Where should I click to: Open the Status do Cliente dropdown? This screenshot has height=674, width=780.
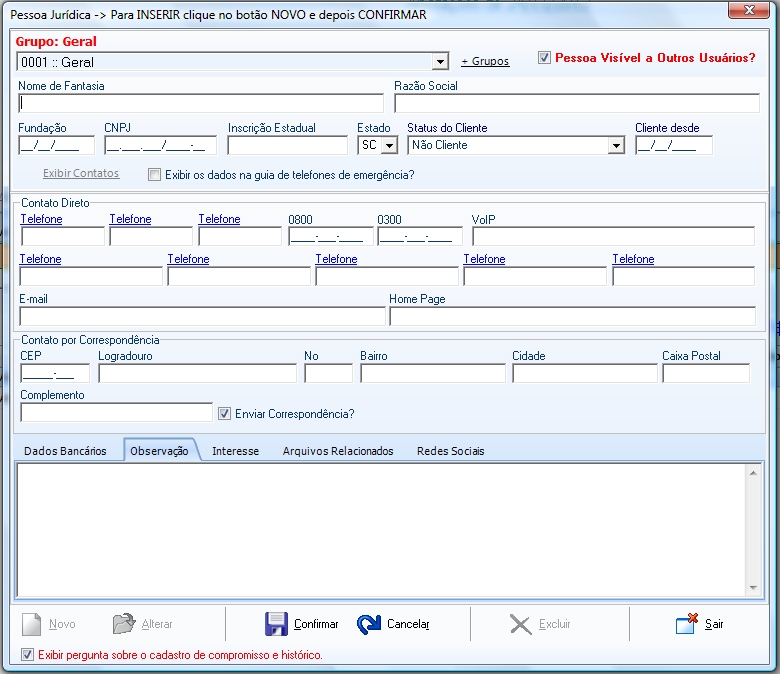pos(616,145)
